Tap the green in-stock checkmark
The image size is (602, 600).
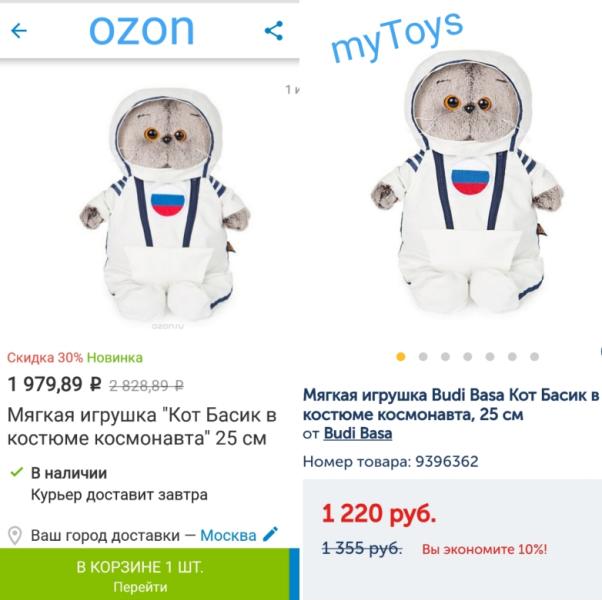click(17, 472)
